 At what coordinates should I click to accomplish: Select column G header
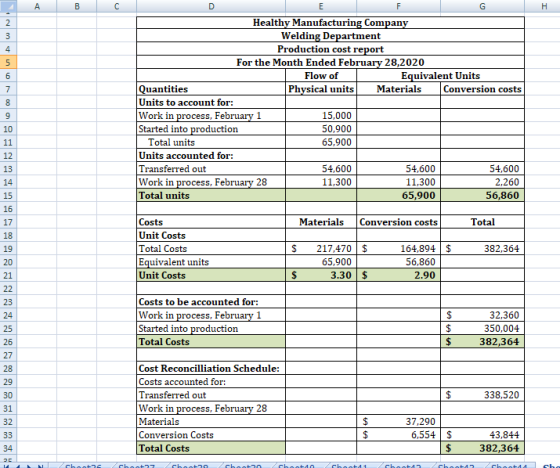[x=482, y=6]
